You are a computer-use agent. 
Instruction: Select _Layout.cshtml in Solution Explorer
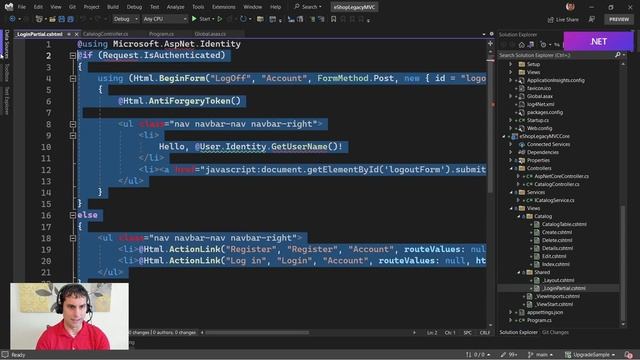[558, 280]
